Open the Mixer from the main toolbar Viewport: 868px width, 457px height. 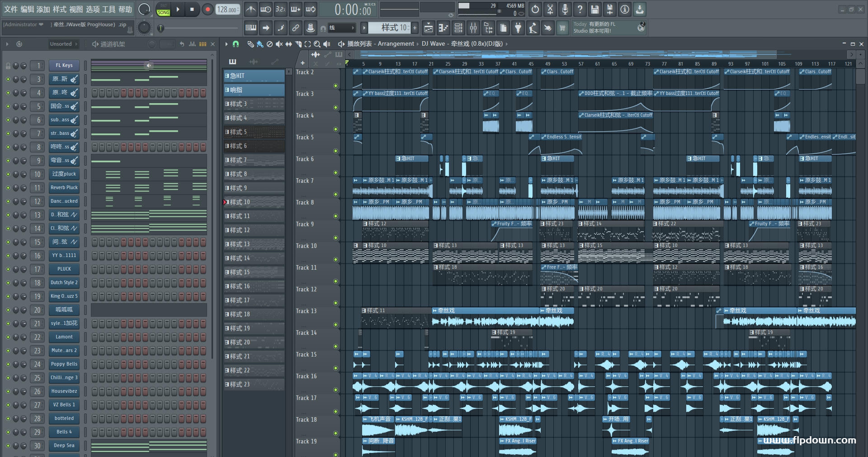click(473, 28)
